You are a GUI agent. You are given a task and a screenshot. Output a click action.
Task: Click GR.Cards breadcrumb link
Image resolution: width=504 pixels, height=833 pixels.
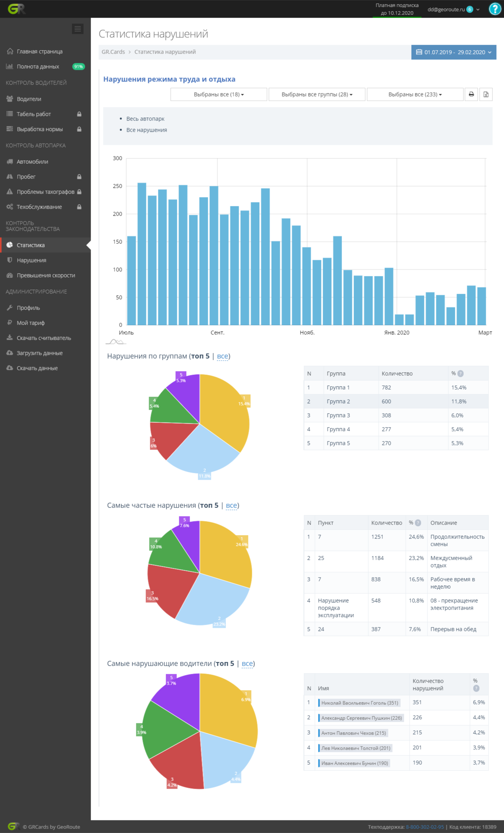tap(113, 52)
